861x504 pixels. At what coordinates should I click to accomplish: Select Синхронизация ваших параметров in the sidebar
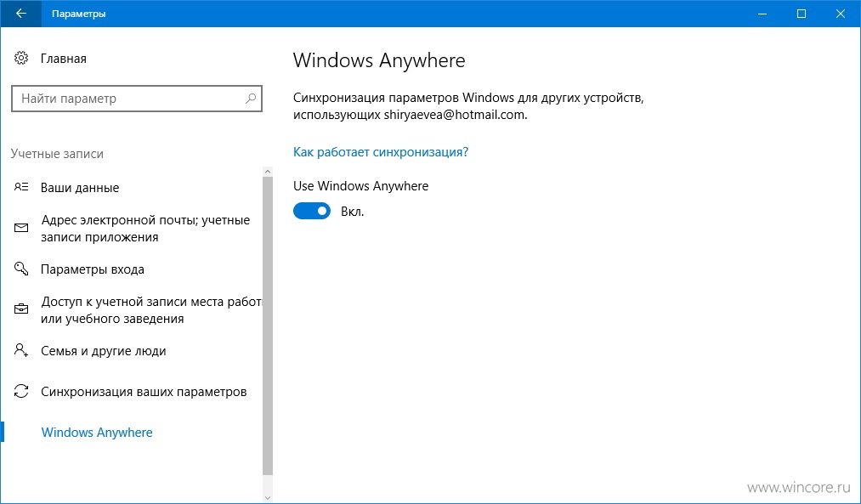(x=144, y=392)
